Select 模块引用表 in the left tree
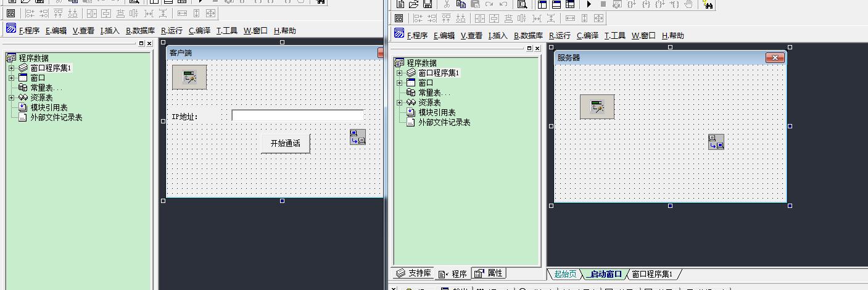This screenshot has width=868, height=290. 49,107
